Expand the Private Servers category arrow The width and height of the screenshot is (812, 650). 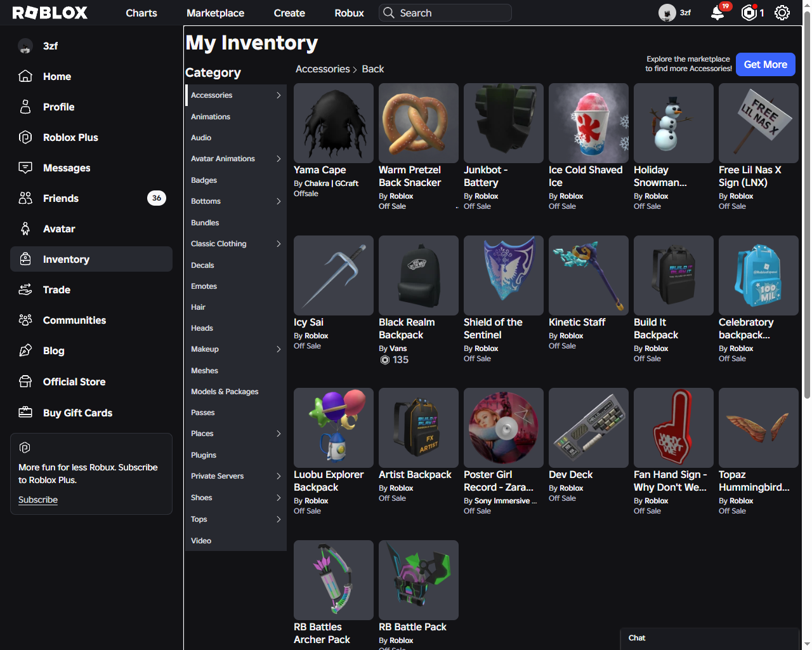[278, 476]
